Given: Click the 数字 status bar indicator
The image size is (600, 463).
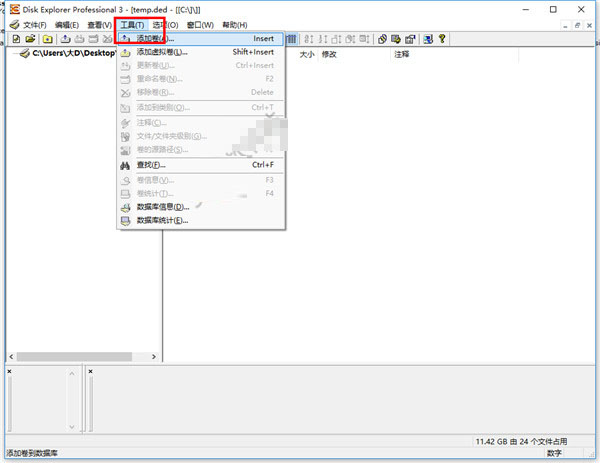Looking at the screenshot, I should pos(554,453).
